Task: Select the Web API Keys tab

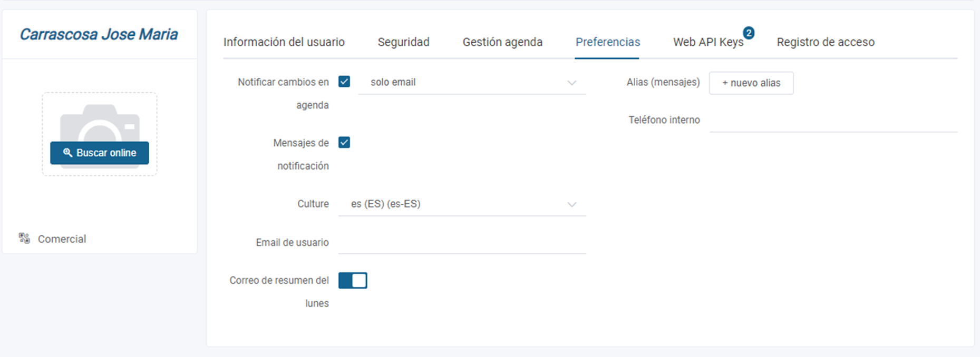Action: pyautogui.click(x=708, y=42)
